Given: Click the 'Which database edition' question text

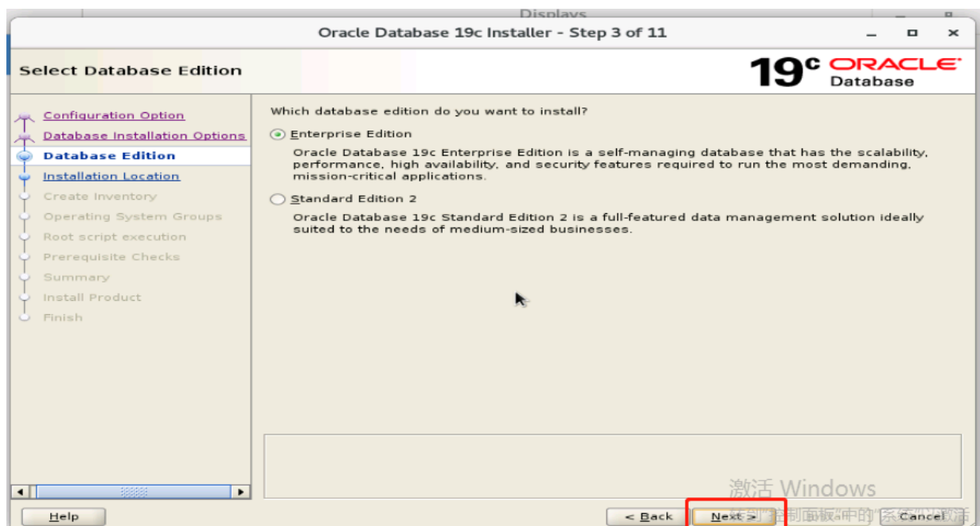Looking at the screenshot, I should click(x=428, y=111).
